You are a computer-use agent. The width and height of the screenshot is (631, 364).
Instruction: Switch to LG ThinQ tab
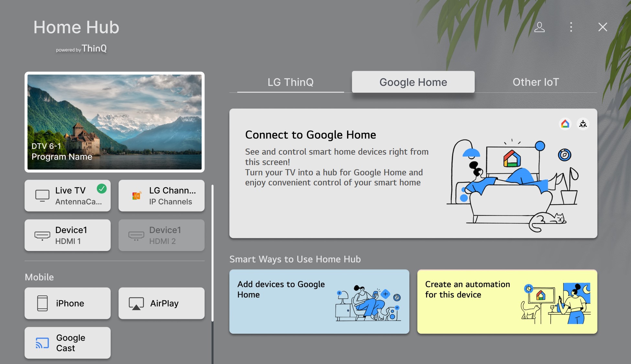pos(291,82)
